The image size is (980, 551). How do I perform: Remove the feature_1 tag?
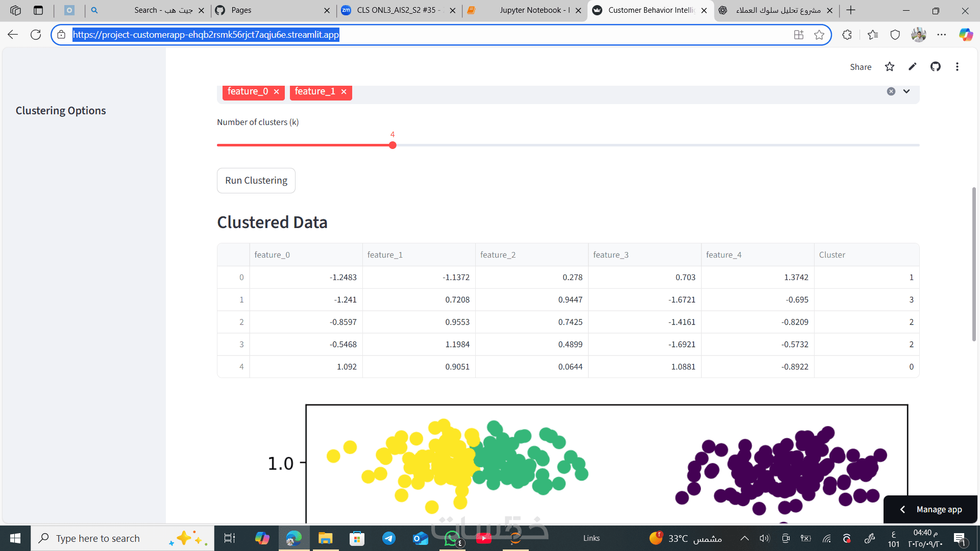344,92
